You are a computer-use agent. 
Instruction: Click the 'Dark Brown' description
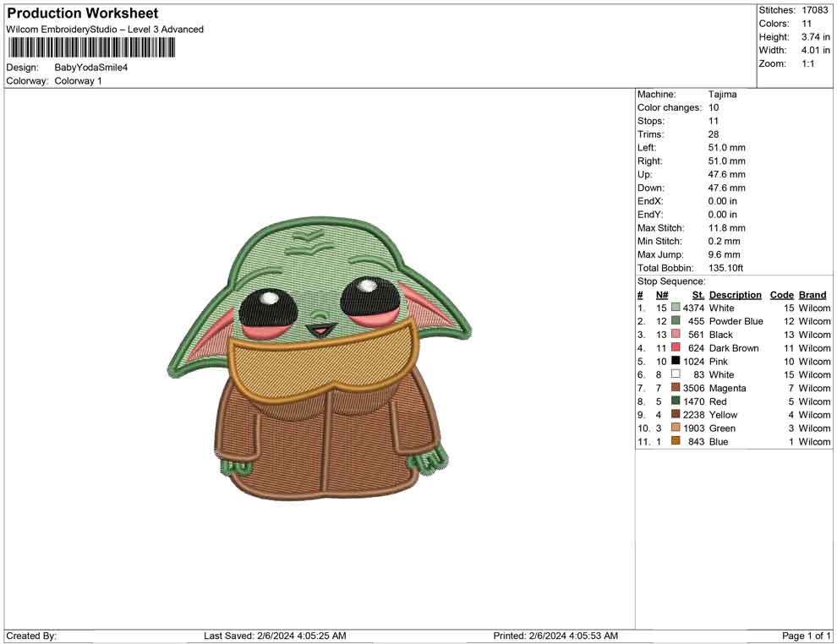click(734, 348)
